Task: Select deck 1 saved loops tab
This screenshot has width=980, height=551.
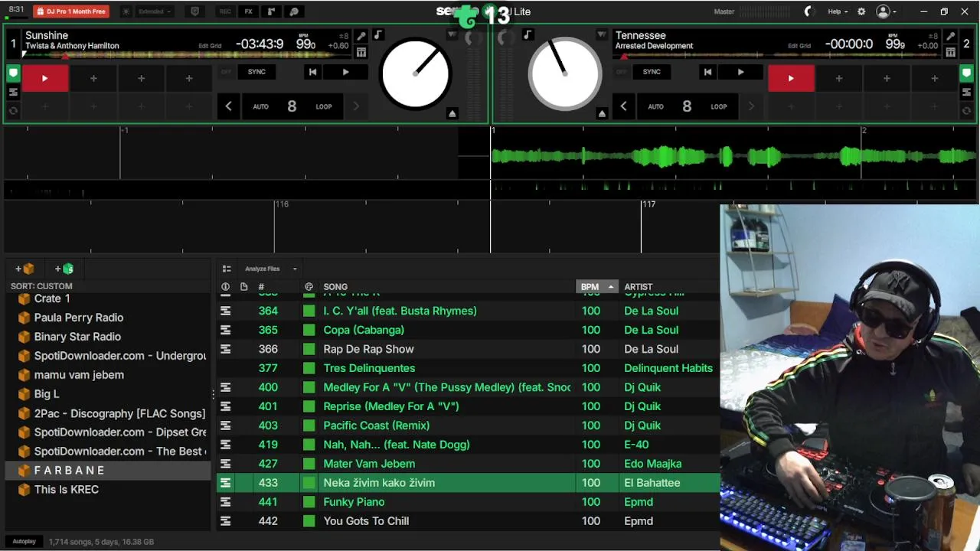Action: 13,111
